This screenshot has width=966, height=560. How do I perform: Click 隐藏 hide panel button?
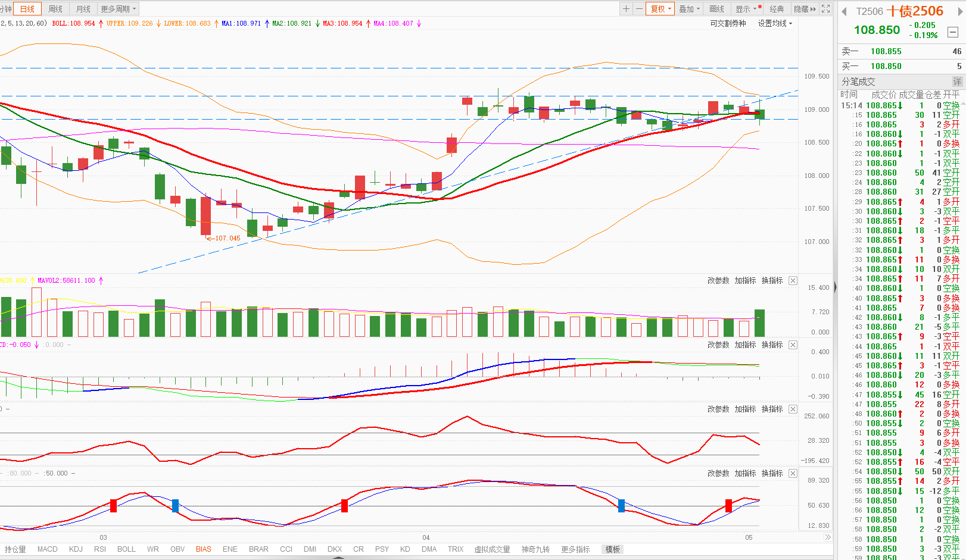(x=805, y=9)
